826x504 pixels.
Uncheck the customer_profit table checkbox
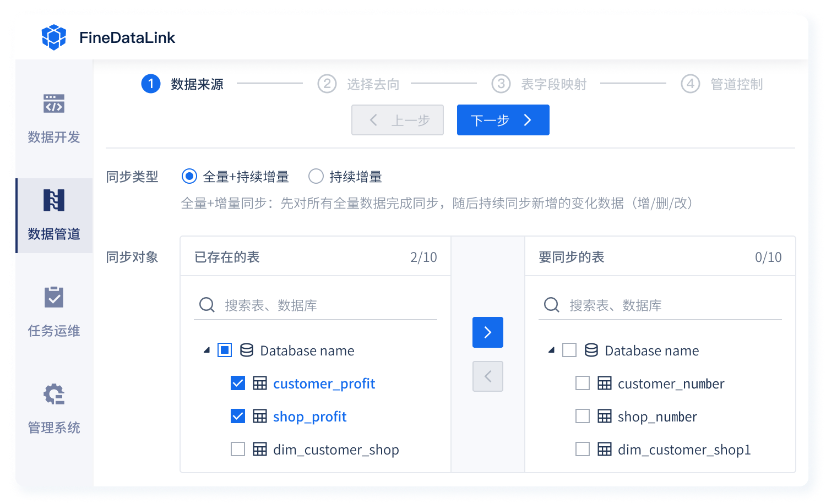pyautogui.click(x=238, y=383)
